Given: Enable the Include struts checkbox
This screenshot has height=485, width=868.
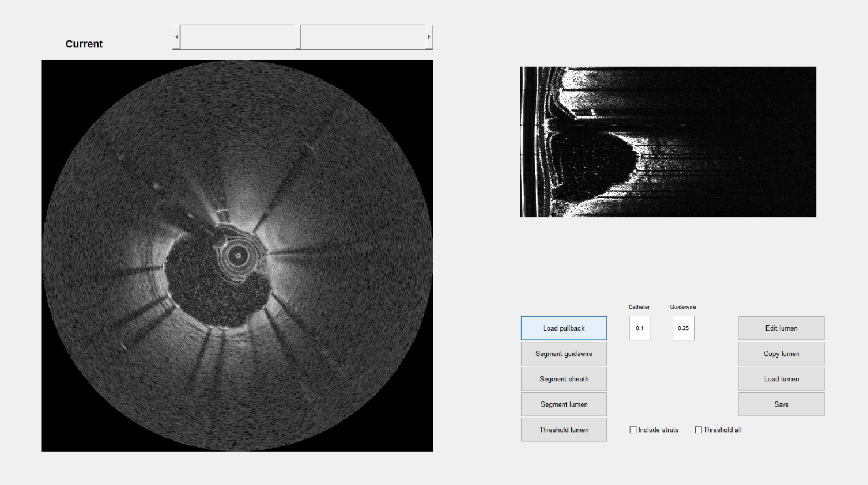Looking at the screenshot, I should point(633,430).
